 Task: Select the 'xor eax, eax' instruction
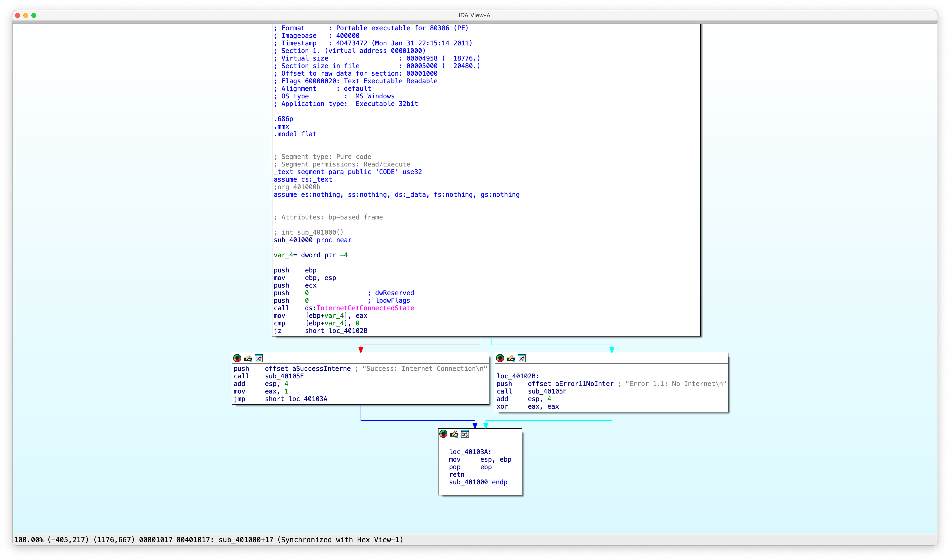click(x=528, y=406)
